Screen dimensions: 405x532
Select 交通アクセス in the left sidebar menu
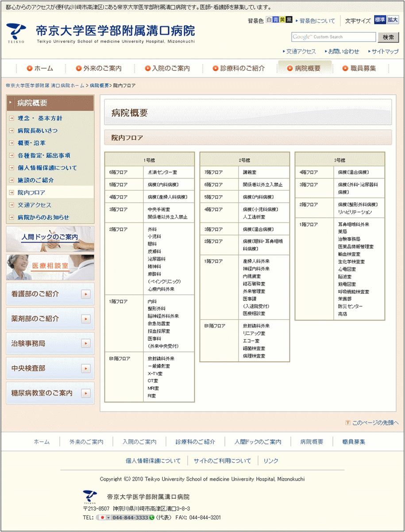[x=34, y=205]
